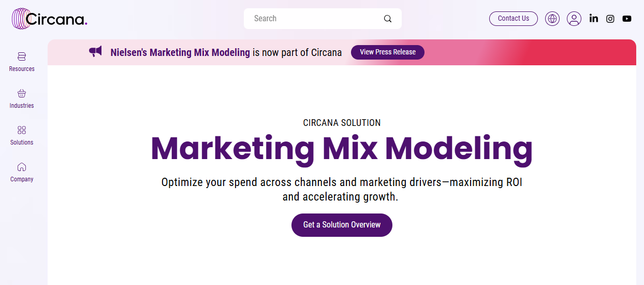This screenshot has width=644, height=285.
Task: Visit Circana's YouTube channel
Action: 627,19
